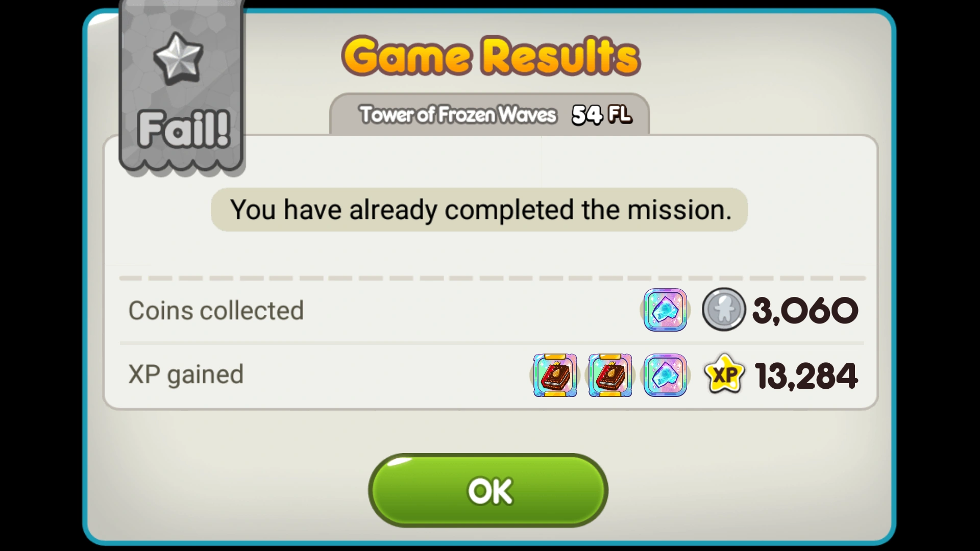Tap the green OK button
The height and width of the screenshot is (551, 980).
[x=488, y=490]
